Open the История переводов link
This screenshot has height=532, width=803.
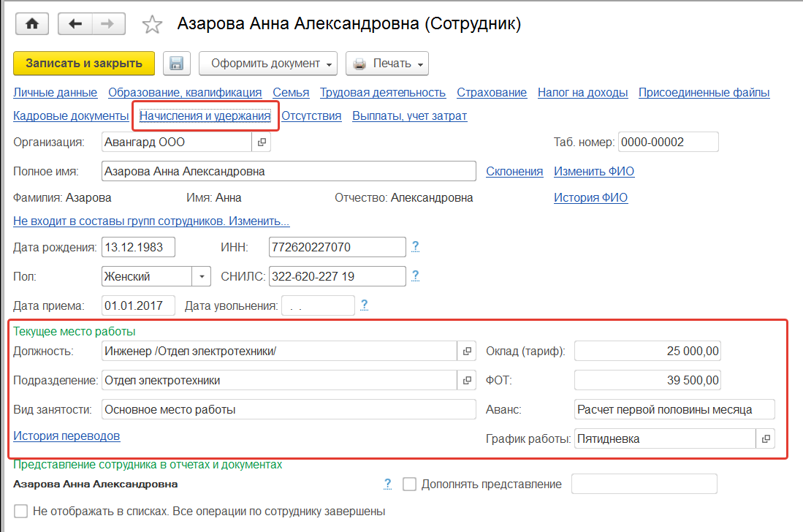point(66,436)
